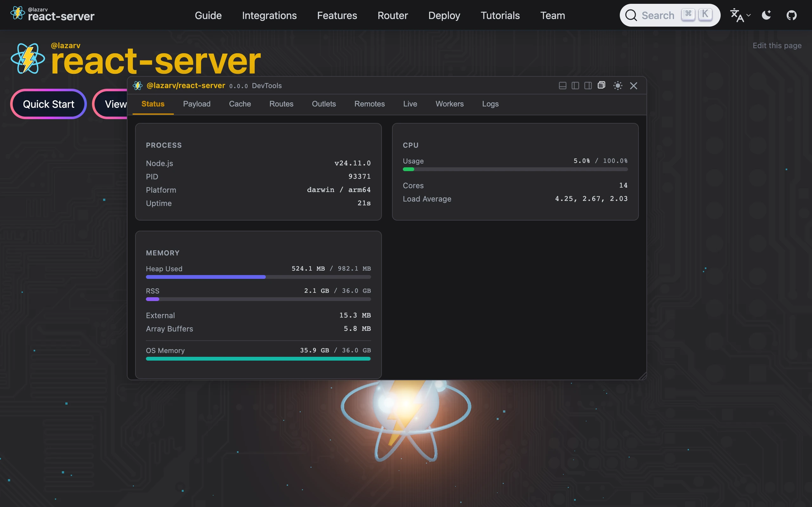Toggle DevTools light theme sun icon
This screenshot has width=812, height=507.
click(x=618, y=86)
